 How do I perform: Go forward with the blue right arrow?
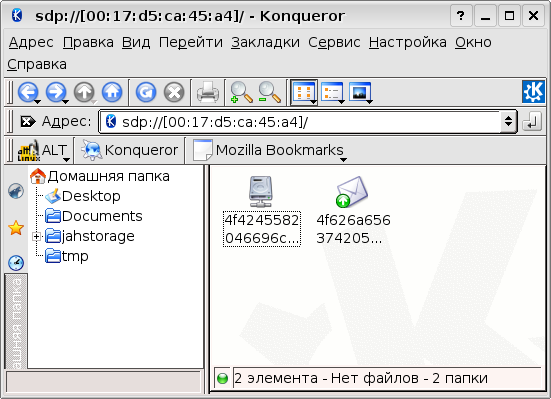pos(56,92)
